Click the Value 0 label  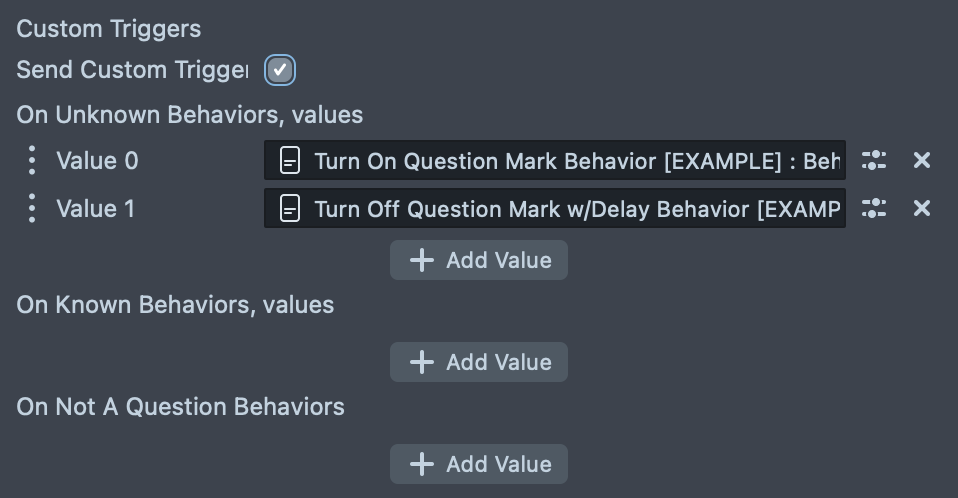(x=97, y=160)
